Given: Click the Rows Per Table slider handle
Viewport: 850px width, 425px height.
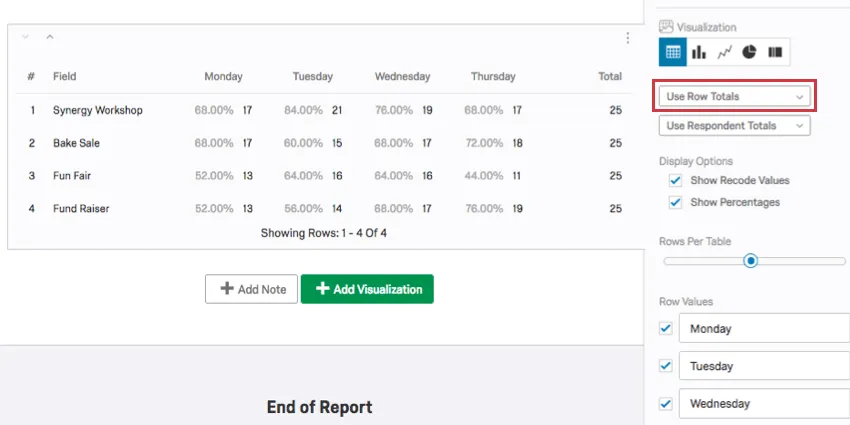Looking at the screenshot, I should point(750,261).
